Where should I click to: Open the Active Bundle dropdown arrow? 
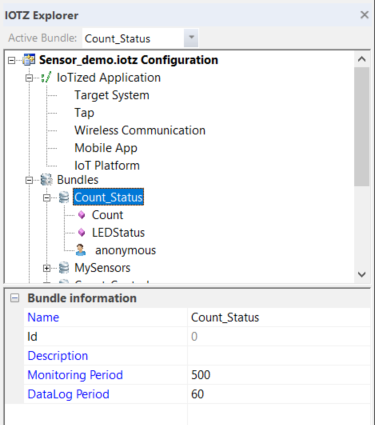click(x=191, y=38)
